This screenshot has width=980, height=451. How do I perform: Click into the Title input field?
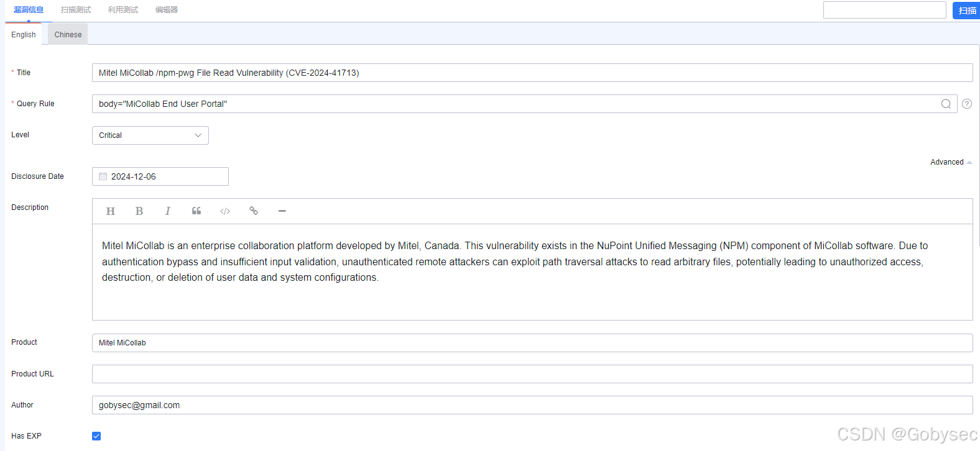click(532, 73)
